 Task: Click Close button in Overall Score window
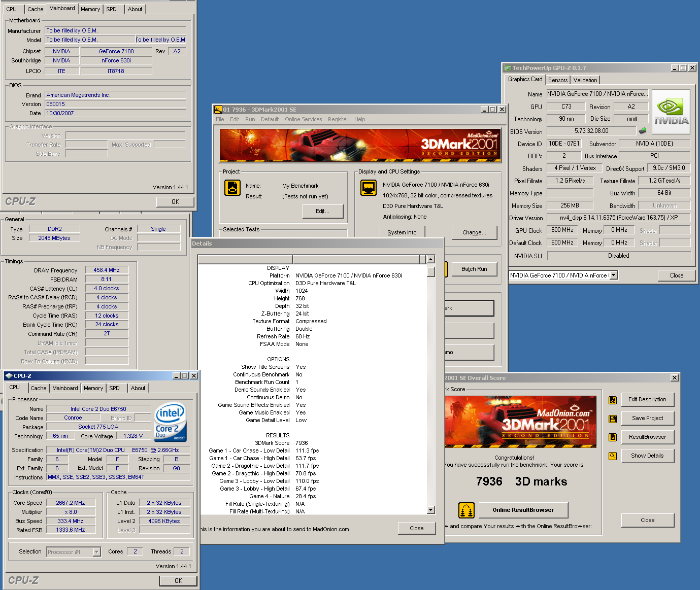tap(647, 520)
